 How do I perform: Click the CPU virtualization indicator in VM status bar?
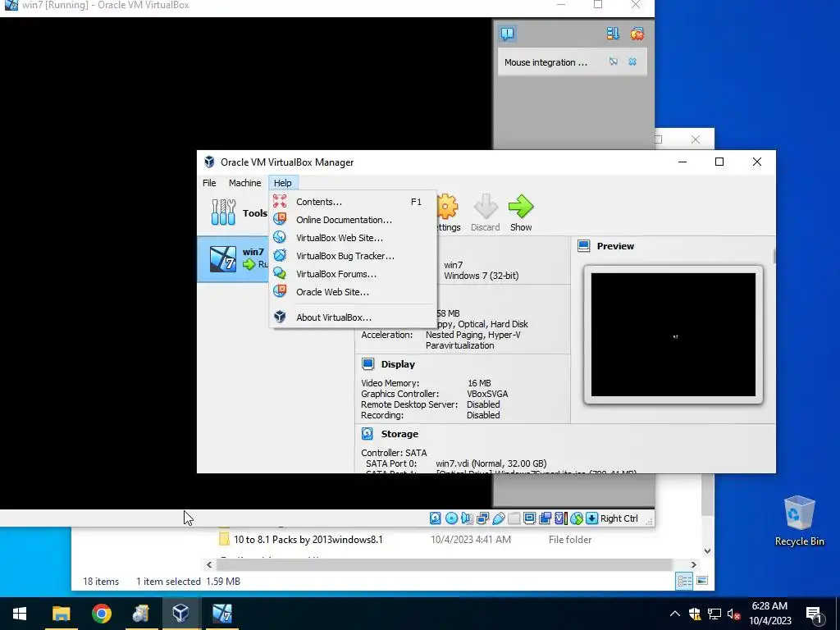(x=561, y=518)
